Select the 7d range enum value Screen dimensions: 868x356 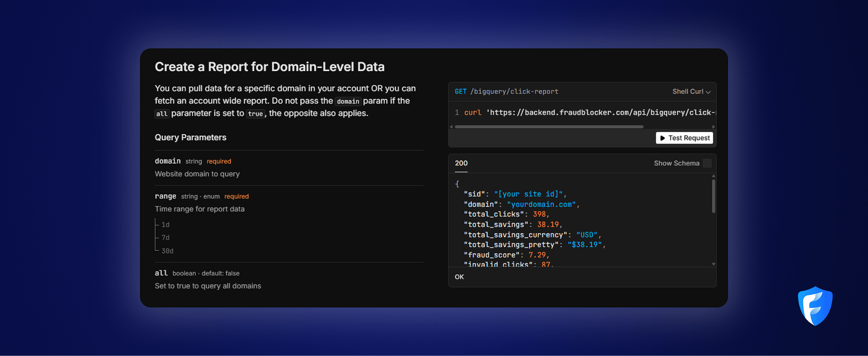(166, 238)
